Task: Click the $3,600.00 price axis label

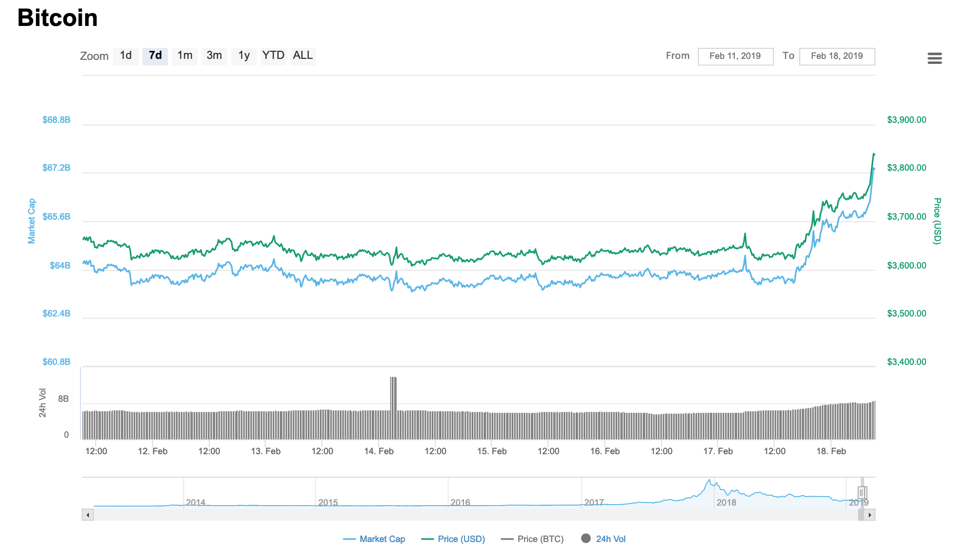Action: tap(907, 266)
